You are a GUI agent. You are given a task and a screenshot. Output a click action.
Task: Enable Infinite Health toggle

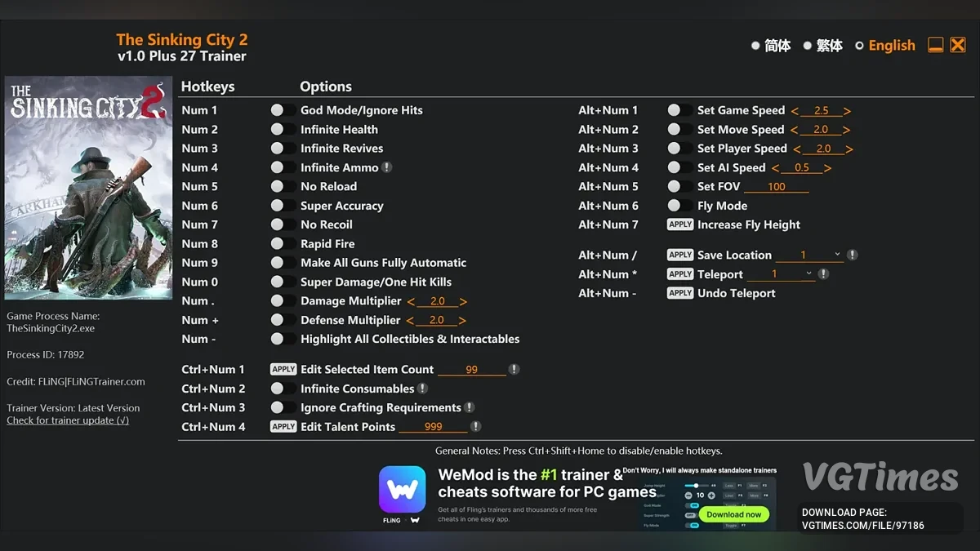[283, 129]
